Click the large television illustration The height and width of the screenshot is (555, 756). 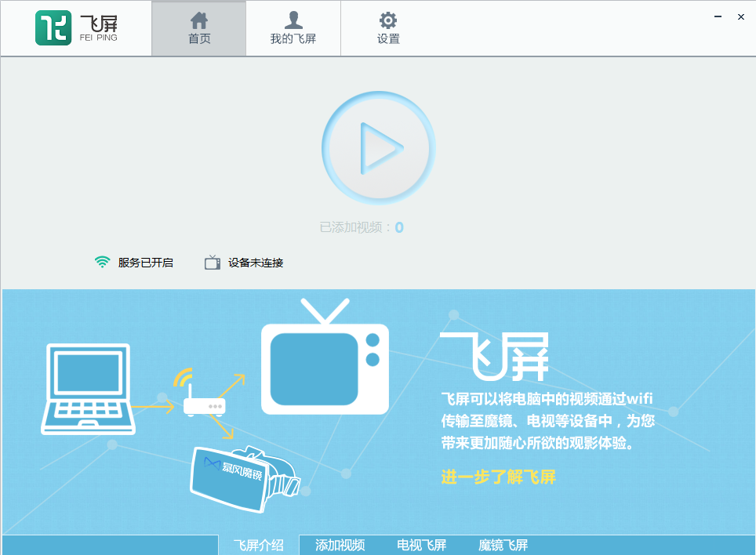(325, 357)
